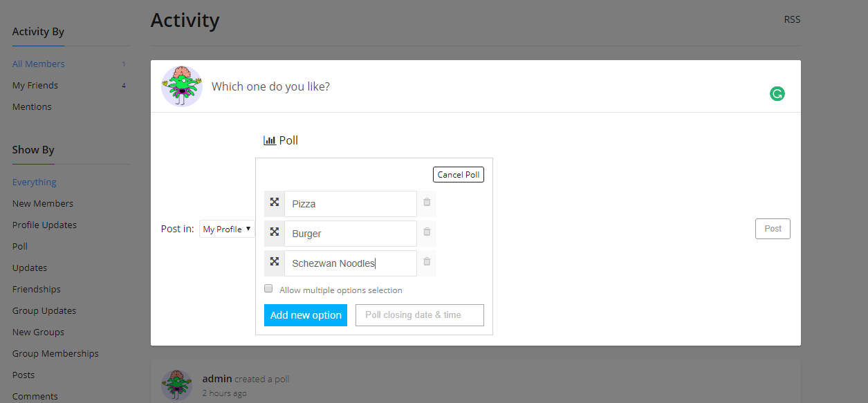
Task: Filter activity by Group Updates
Action: (44, 310)
